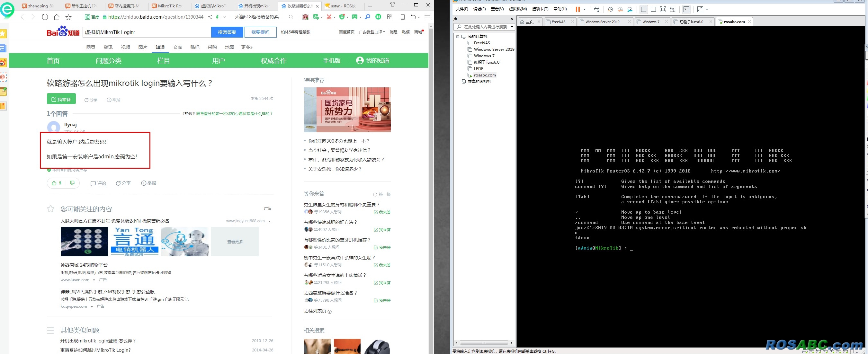
Task: Select 红帽子liunx6.0 in the library tree
Action: point(486,62)
